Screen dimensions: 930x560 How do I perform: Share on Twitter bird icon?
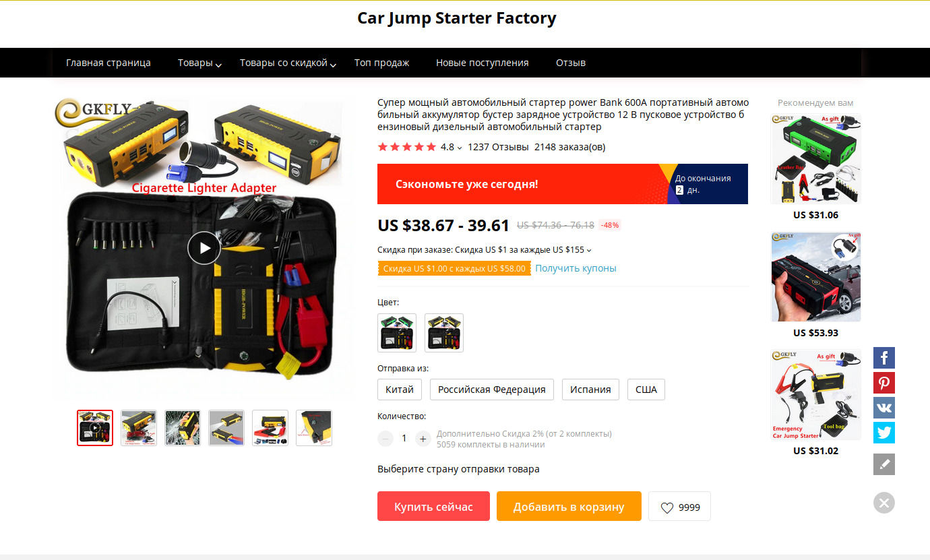pyautogui.click(x=884, y=433)
